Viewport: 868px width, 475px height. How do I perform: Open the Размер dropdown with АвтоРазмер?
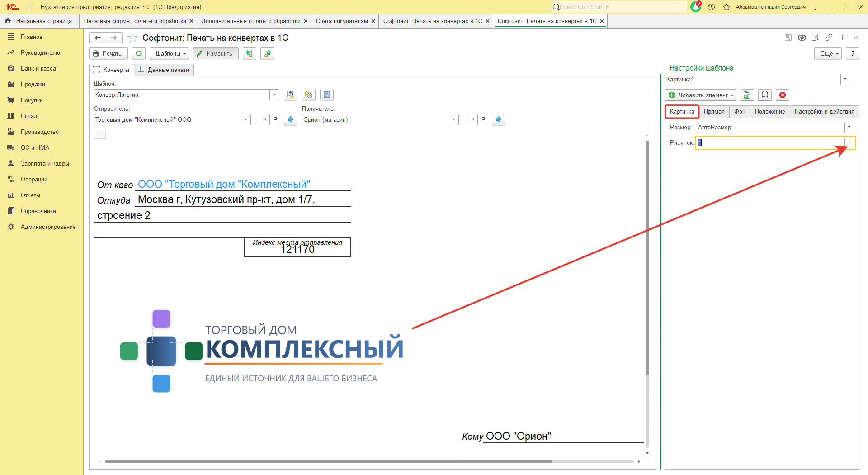[x=849, y=127]
